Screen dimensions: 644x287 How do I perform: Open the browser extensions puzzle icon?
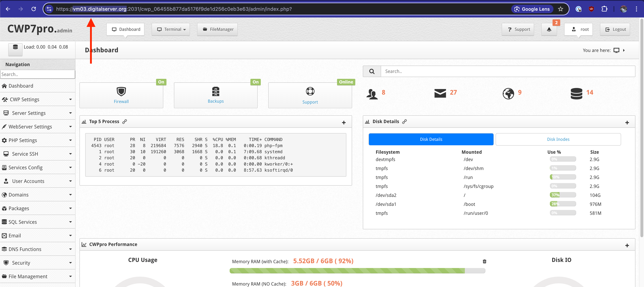[x=604, y=9]
